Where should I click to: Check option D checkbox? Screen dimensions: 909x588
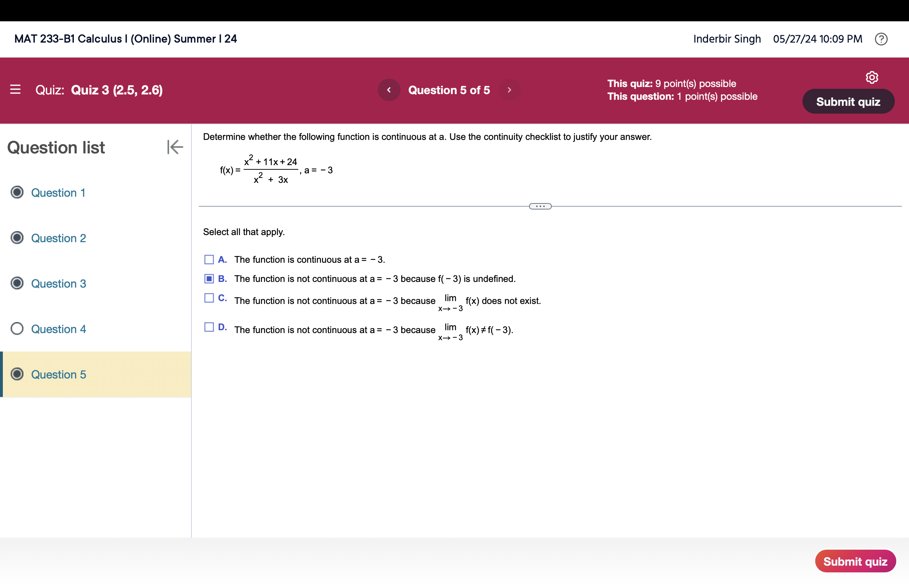click(209, 327)
